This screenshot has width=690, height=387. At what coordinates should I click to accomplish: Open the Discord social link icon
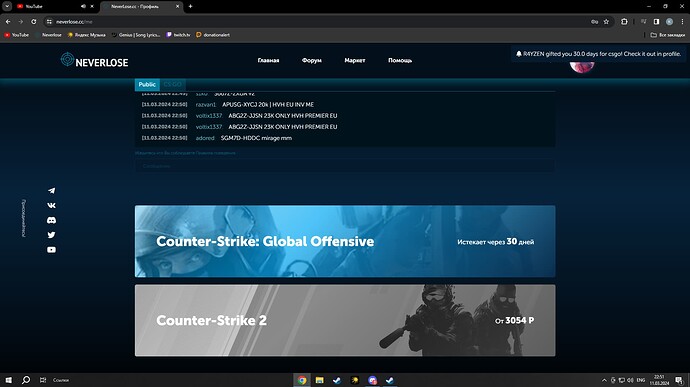[x=51, y=220]
